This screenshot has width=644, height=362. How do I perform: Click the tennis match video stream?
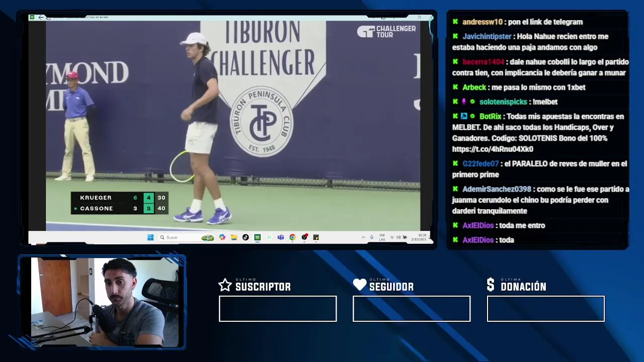click(x=233, y=126)
